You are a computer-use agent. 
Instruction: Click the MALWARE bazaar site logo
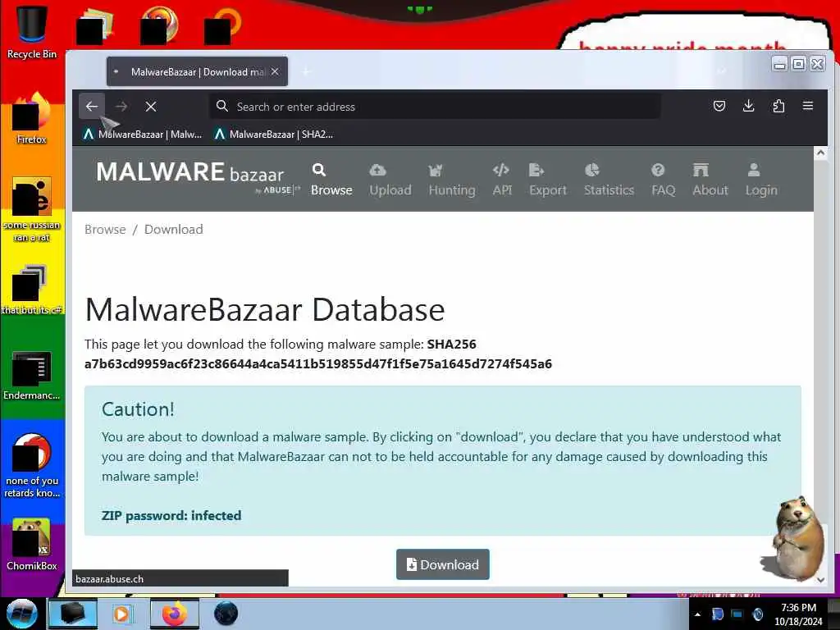click(x=197, y=177)
